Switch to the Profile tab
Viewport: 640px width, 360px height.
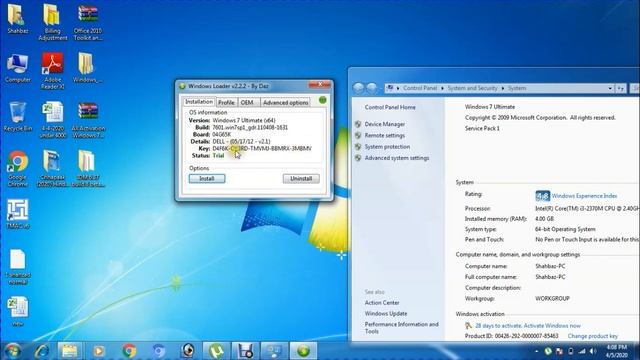coord(226,102)
